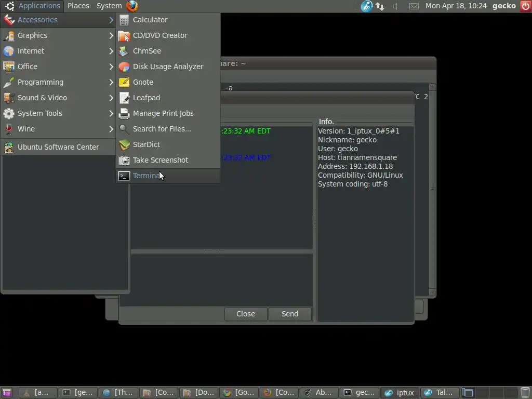Click the StarDict book icon
The width and height of the screenshot is (532, 399).
coord(124,145)
